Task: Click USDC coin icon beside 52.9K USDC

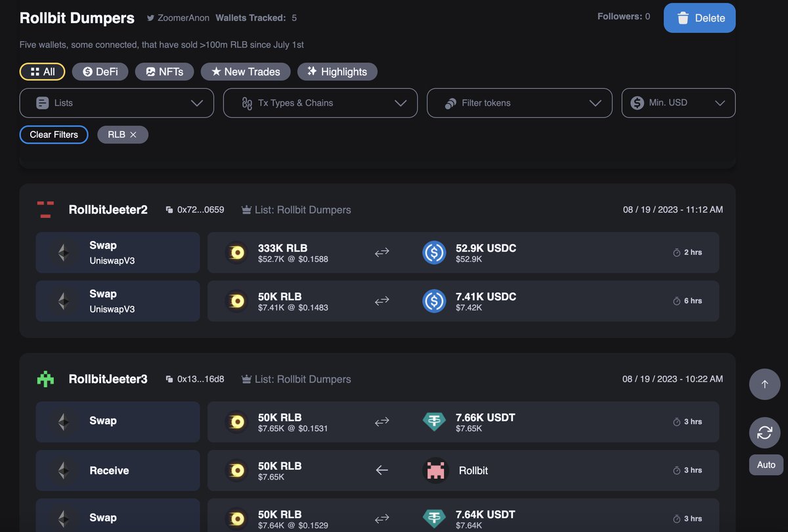Action: coord(434,252)
